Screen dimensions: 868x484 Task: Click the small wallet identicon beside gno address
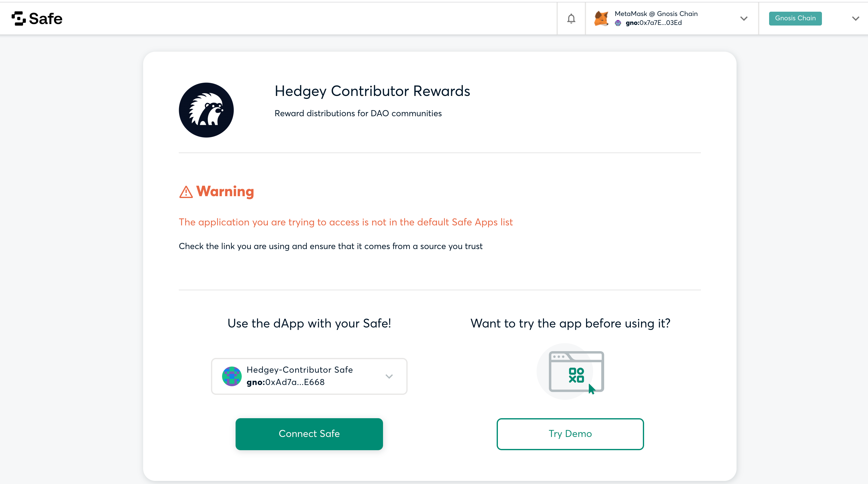coord(618,23)
